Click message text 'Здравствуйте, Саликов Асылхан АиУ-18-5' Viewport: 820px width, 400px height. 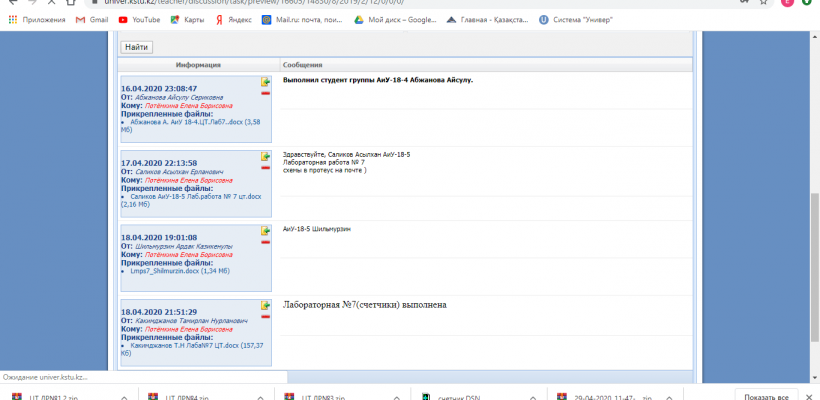point(346,155)
